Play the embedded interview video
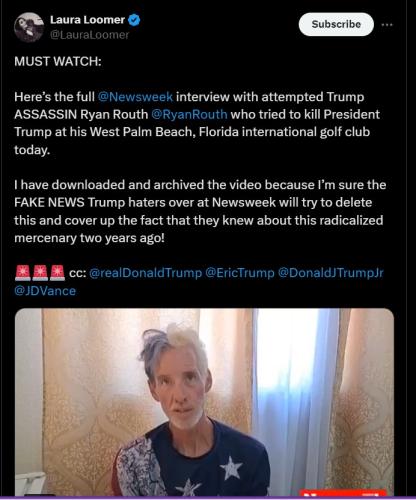The height and width of the screenshot is (500, 416). pos(204,402)
